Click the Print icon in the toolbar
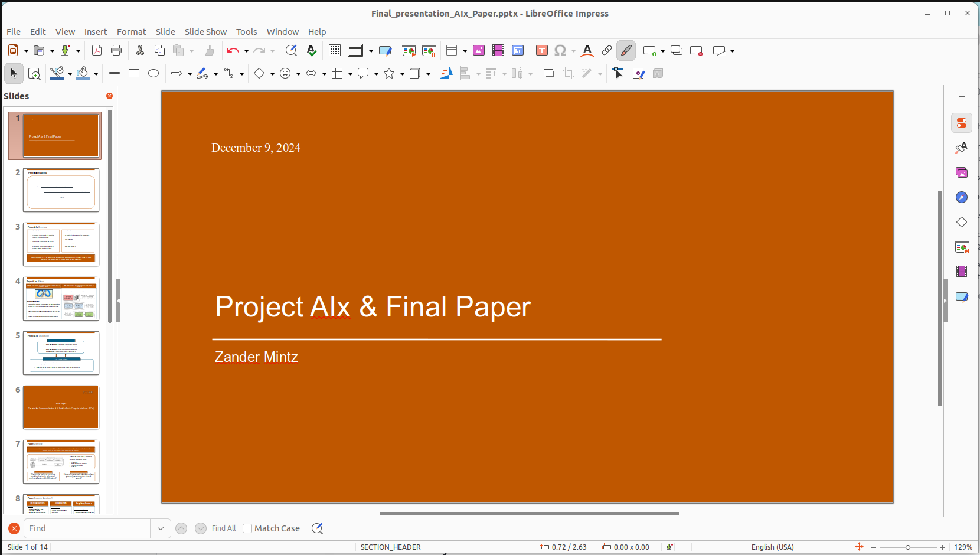 (116, 51)
